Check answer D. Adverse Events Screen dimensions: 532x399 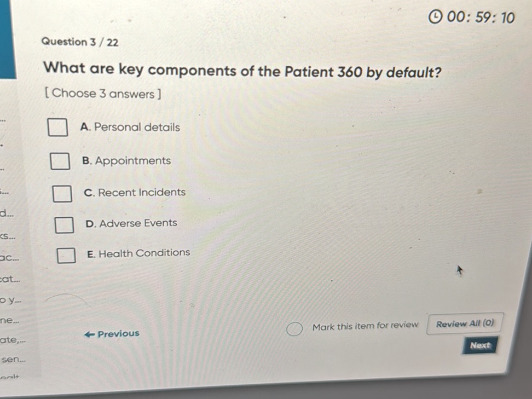(63, 224)
